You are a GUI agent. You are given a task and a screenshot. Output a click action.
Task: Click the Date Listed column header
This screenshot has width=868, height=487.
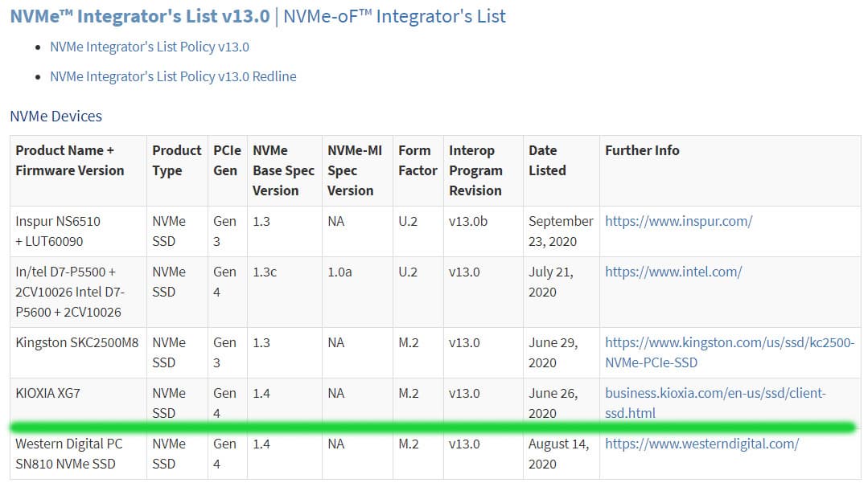click(x=547, y=161)
